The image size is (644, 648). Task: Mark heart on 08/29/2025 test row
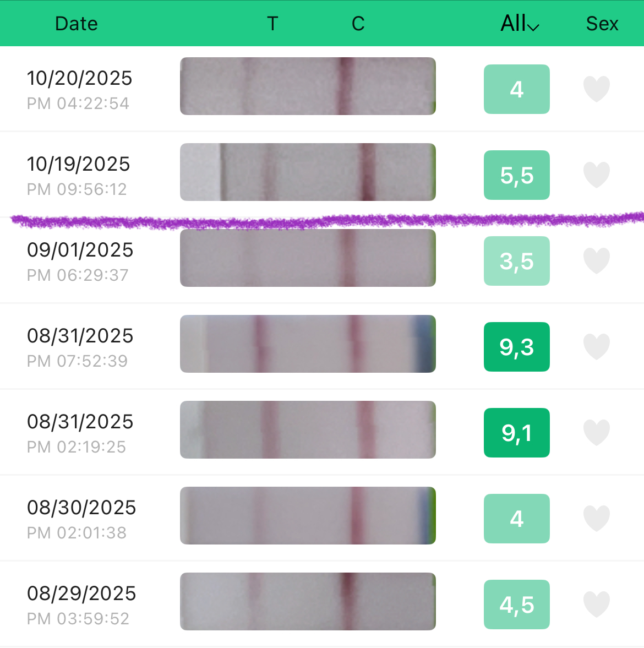click(x=596, y=605)
